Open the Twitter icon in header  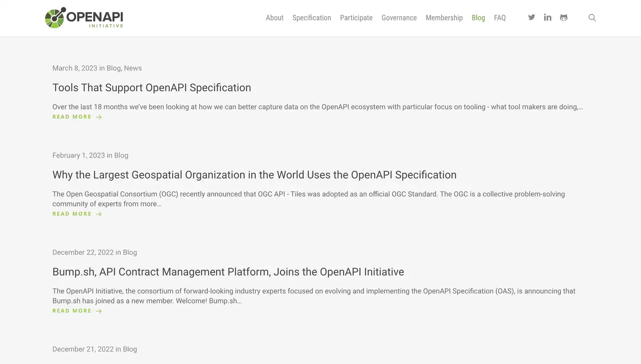click(531, 18)
